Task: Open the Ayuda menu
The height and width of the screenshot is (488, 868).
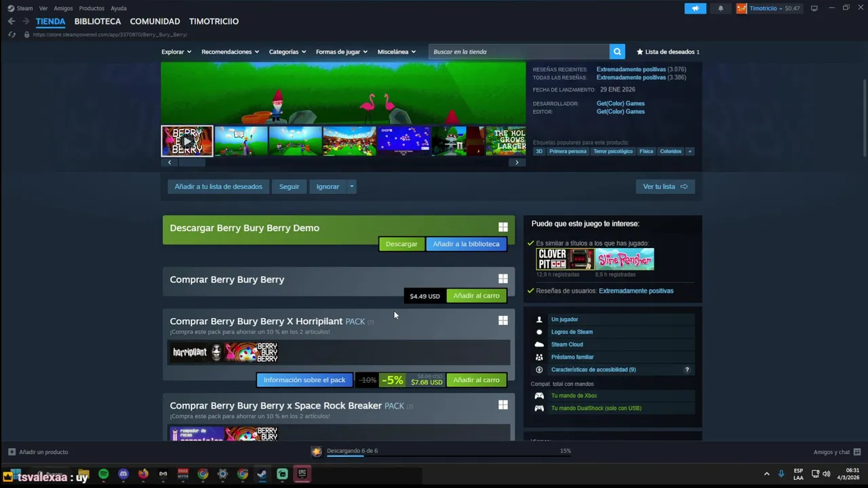Action: (x=119, y=8)
